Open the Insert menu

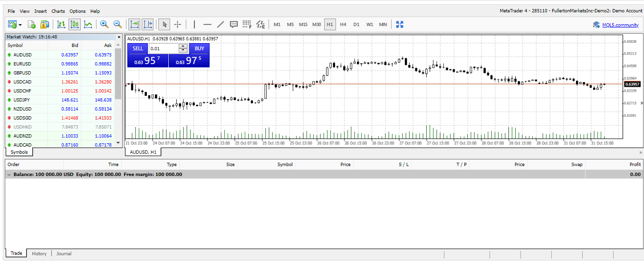(40, 11)
